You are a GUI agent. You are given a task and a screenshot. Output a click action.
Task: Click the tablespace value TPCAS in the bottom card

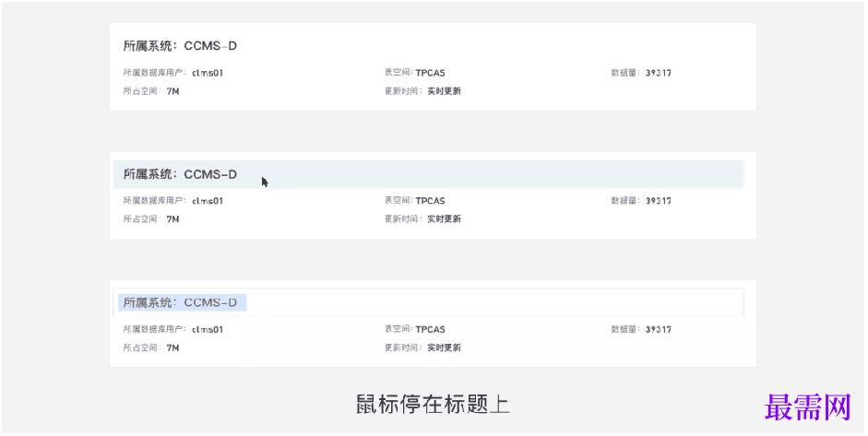[x=430, y=330]
